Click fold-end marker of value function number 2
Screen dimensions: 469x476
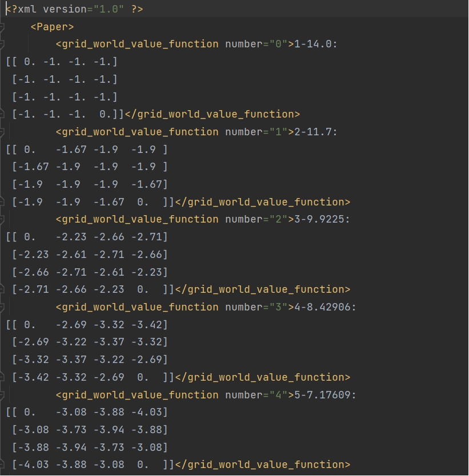(2, 289)
